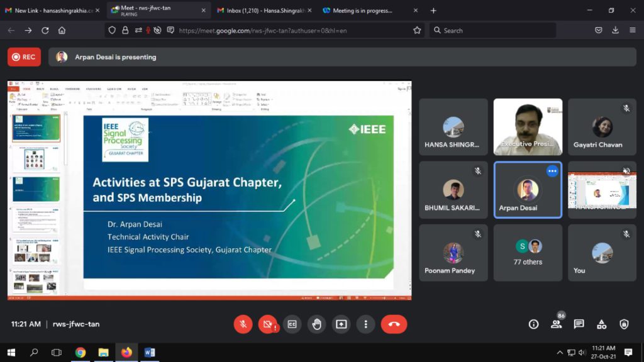
Task: Open Windows notification center
Action: (x=628, y=353)
